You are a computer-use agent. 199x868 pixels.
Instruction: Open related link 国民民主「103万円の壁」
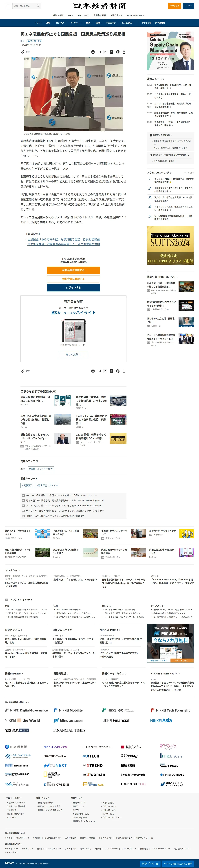63,239
